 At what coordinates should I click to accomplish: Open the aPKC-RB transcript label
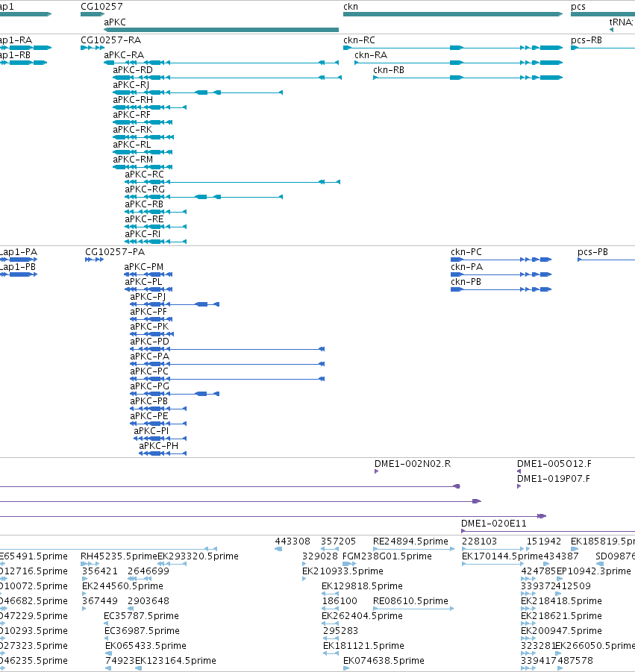144,204
